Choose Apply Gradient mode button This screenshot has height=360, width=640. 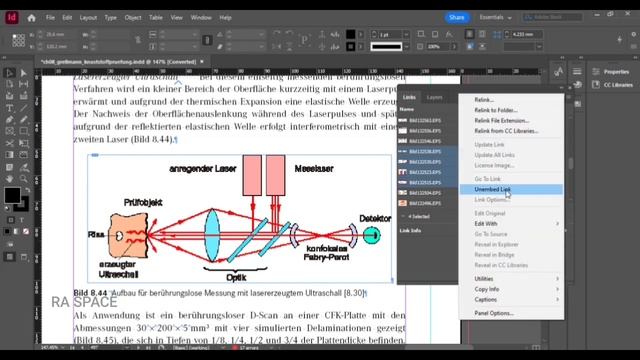point(16,231)
